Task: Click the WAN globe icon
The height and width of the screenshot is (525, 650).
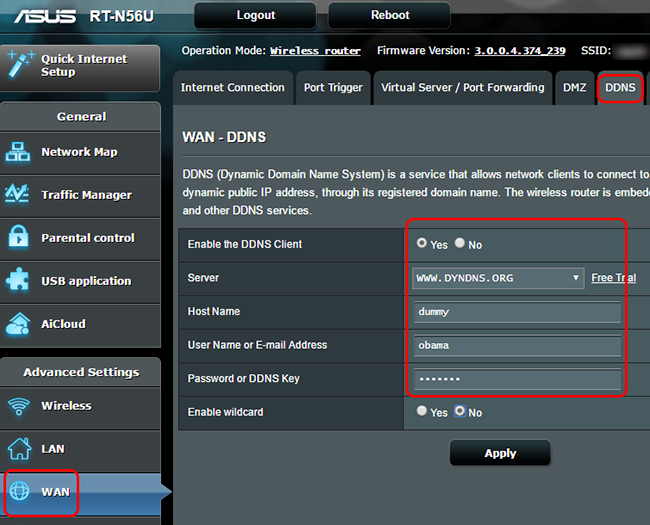Action: [19, 491]
